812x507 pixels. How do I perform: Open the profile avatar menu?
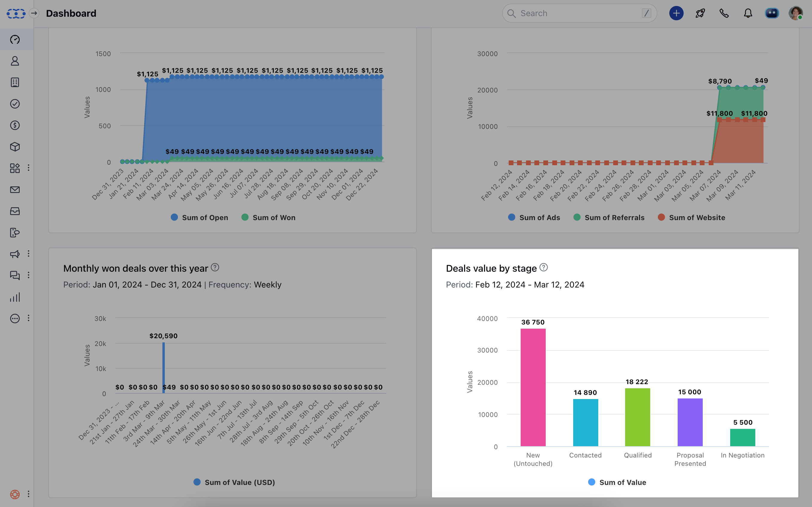click(796, 13)
